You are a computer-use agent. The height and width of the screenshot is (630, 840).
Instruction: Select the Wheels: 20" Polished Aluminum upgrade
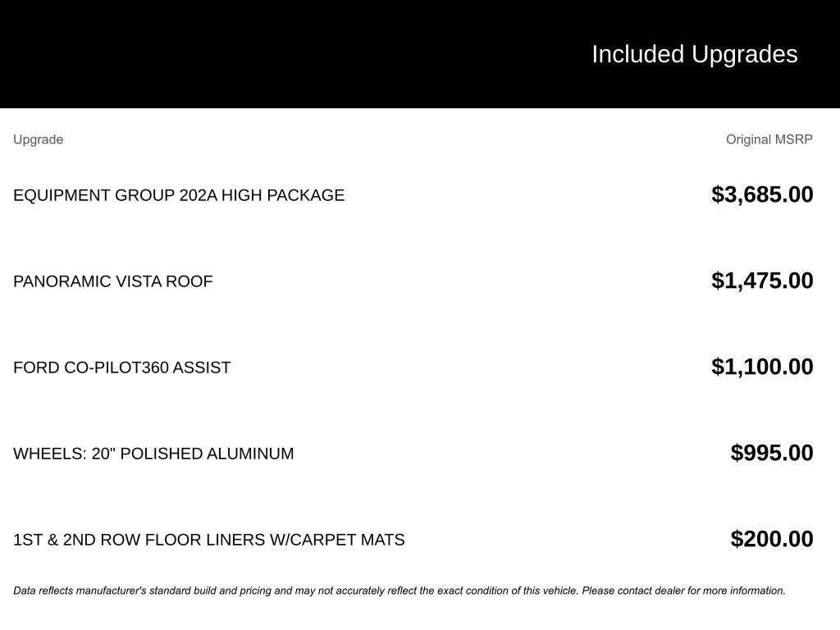(153, 454)
